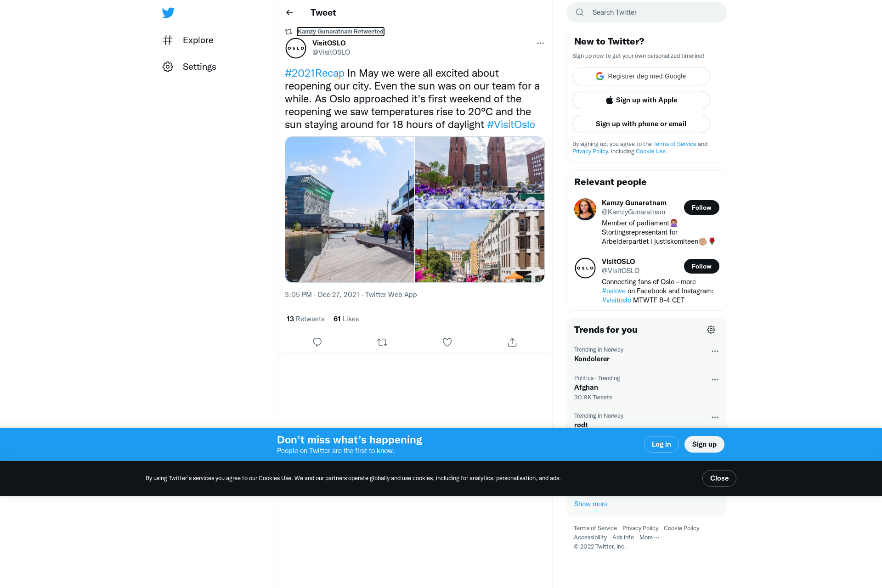Image resolution: width=882 pixels, height=588 pixels.
Task: Click Sign up with Apple button
Action: coord(641,100)
